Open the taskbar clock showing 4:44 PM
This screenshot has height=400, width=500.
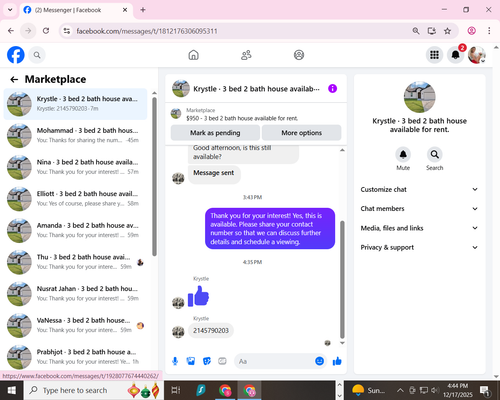coord(458,390)
